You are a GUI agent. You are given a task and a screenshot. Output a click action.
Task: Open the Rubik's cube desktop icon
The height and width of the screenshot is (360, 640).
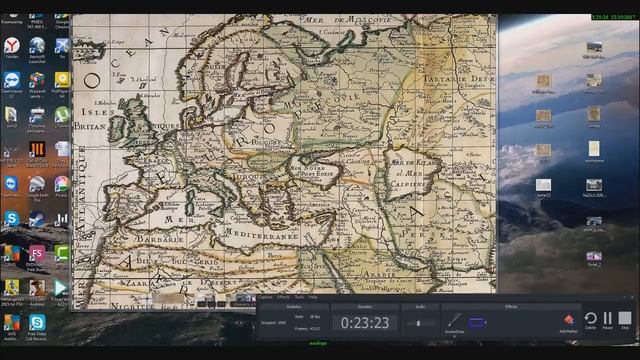(x=37, y=80)
